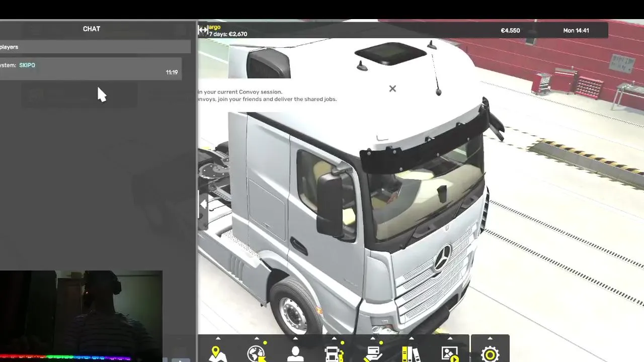Expand the triangle above the bank card icon
644x362 pixels.
pyautogui.click(x=373, y=338)
